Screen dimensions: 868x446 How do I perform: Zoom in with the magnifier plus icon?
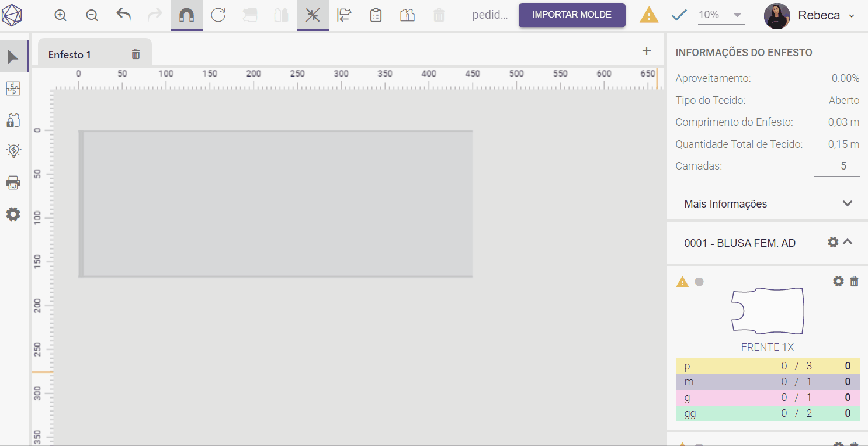tap(61, 15)
